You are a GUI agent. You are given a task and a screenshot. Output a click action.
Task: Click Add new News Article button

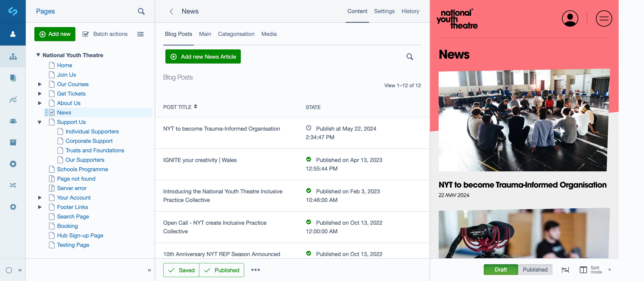(203, 57)
